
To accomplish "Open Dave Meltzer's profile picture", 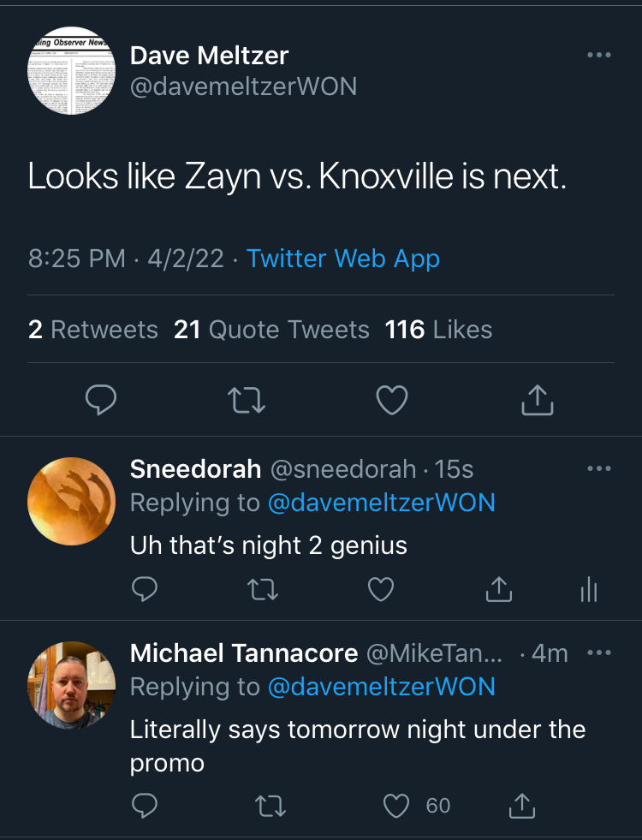I will [x=72, y=72].
